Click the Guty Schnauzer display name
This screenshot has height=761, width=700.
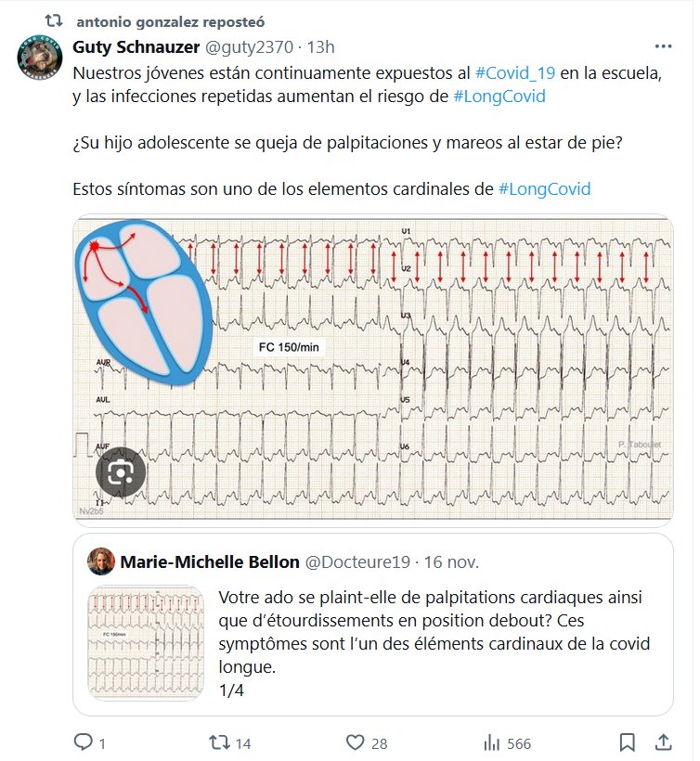click(136, 46)
